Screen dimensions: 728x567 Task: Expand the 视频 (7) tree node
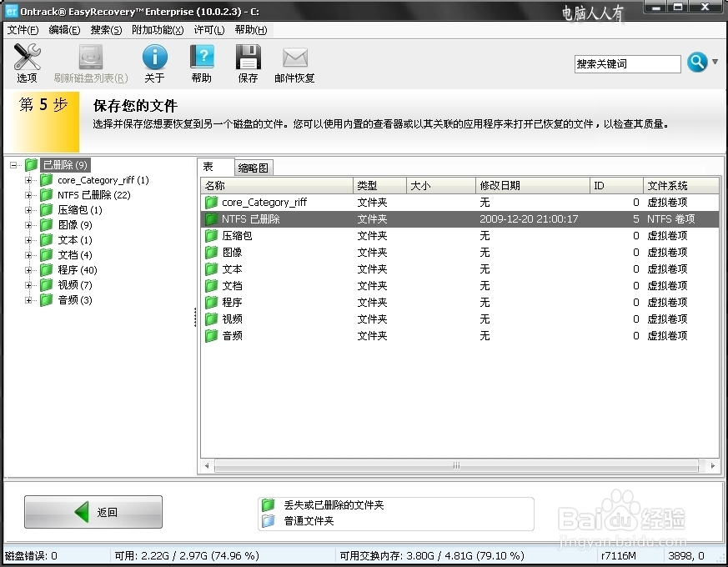pos(28,285)
